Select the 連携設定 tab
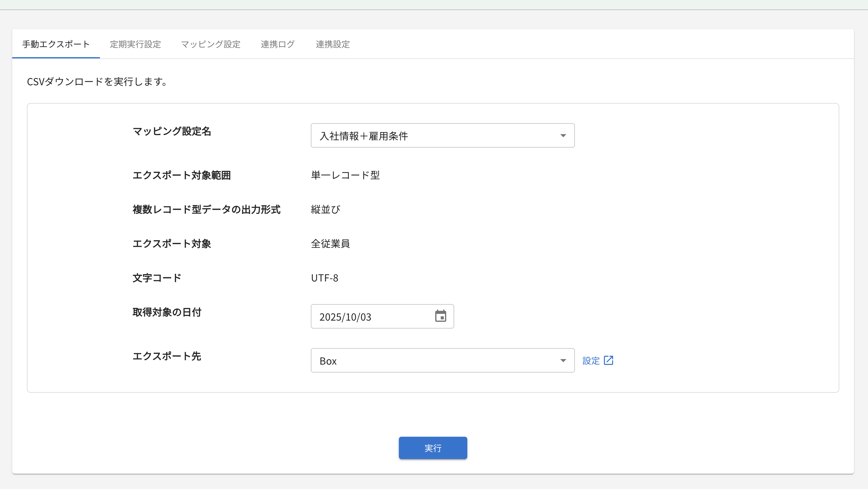 [333, 44]
